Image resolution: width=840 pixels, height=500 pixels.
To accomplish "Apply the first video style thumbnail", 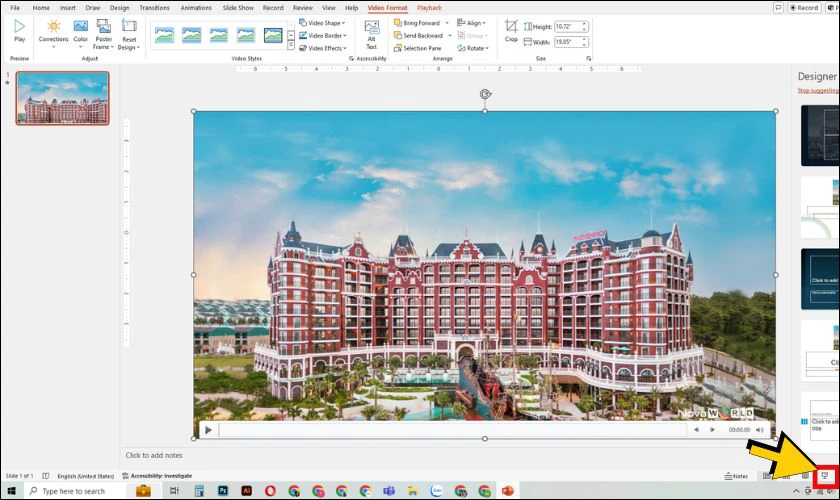I will click(164, 35).
